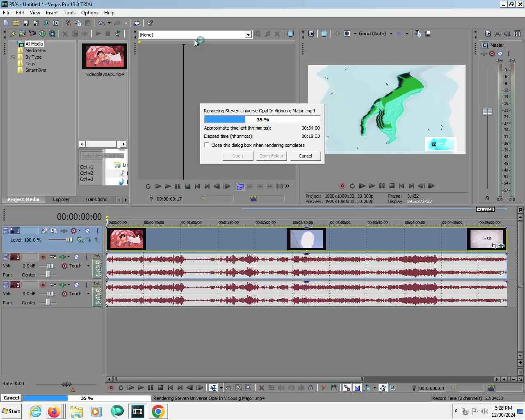Screen dimensions: 525x420
Task: Check Close this dialog box when rendering completes
Action: pyautogui.click(x=207, y=145)
